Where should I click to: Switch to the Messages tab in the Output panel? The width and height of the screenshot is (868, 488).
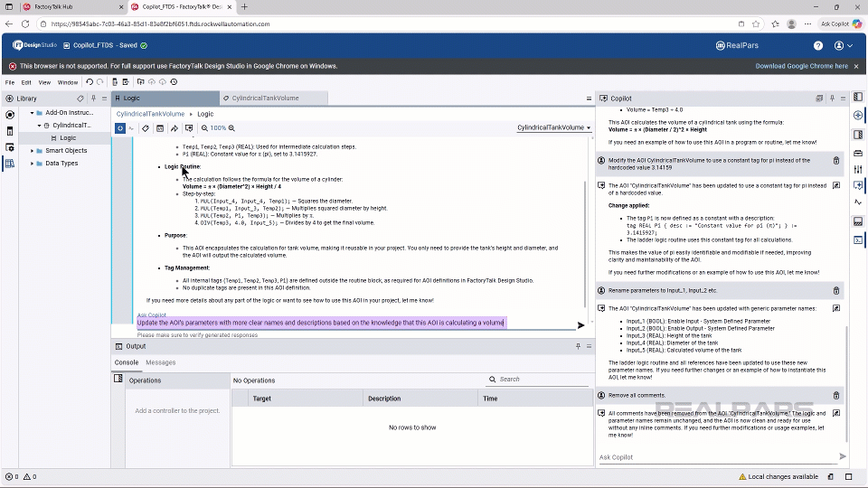click(x=161, y=362)
